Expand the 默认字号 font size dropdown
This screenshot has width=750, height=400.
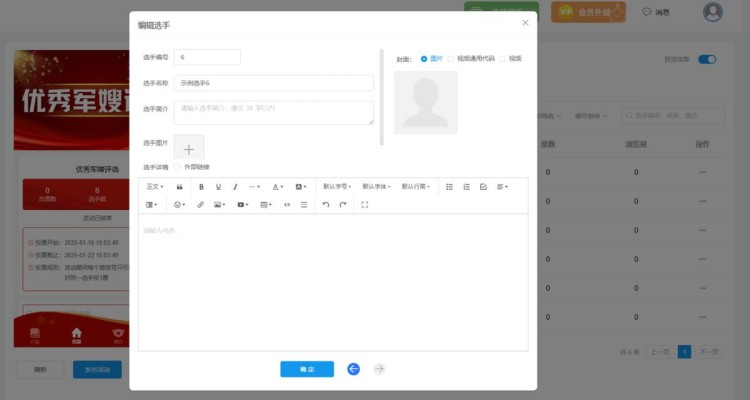click(x=337, y=187)
